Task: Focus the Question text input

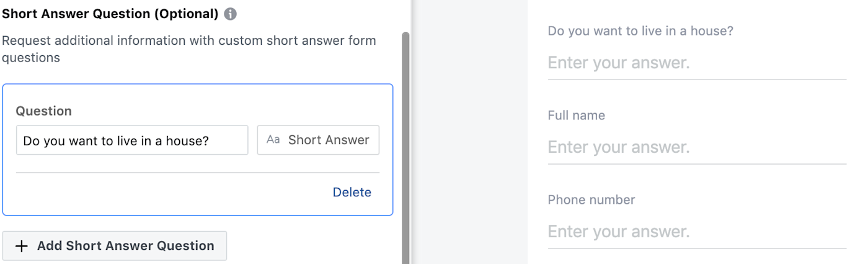Action: point(132,140)
